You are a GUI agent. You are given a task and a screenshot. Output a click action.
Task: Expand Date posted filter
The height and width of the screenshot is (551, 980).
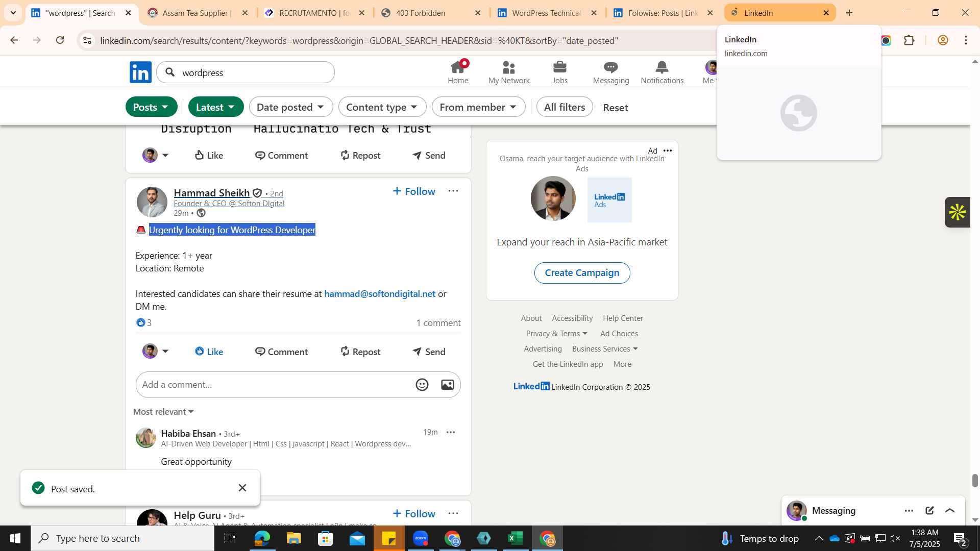(x=291, y=107)
